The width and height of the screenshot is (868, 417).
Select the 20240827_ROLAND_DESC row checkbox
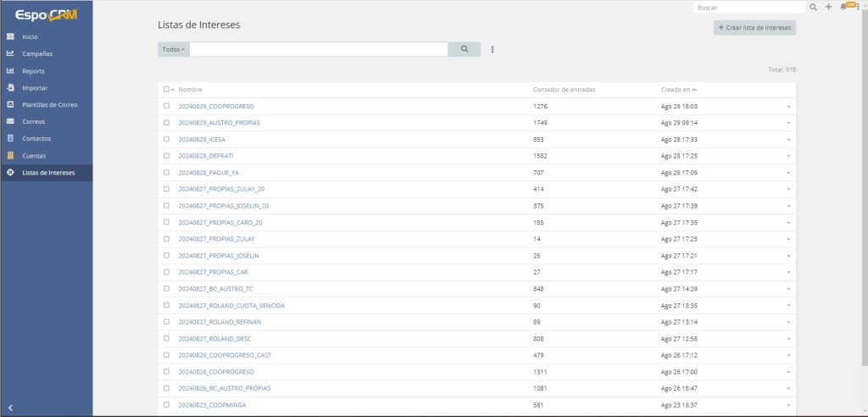tap(167, 339)
